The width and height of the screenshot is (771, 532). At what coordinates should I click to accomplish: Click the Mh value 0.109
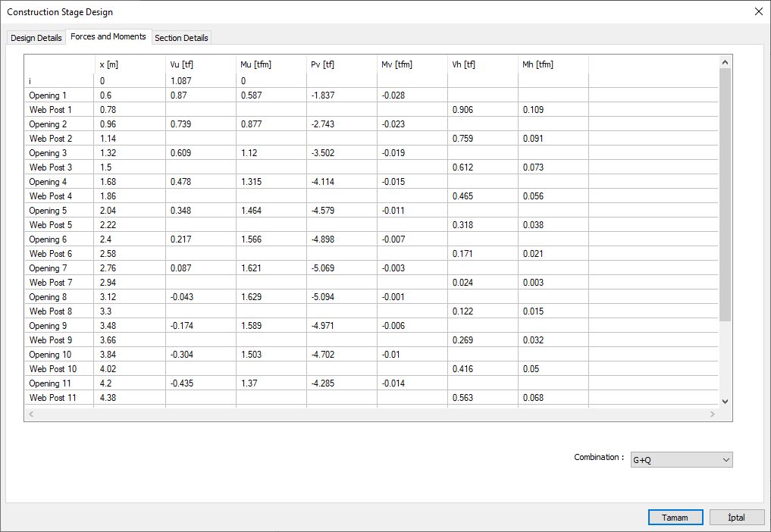pyautogui.click(x=533, y=110)
